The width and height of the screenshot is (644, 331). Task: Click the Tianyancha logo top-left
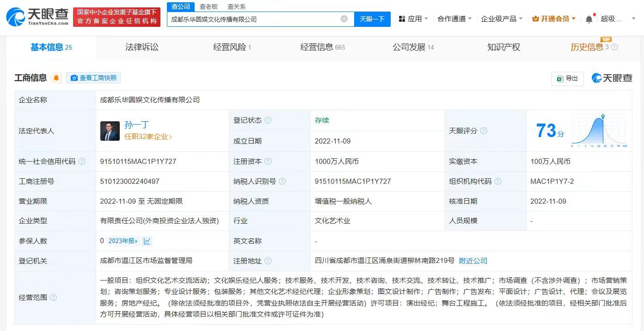pyautogui.click(x=35, y=16)
